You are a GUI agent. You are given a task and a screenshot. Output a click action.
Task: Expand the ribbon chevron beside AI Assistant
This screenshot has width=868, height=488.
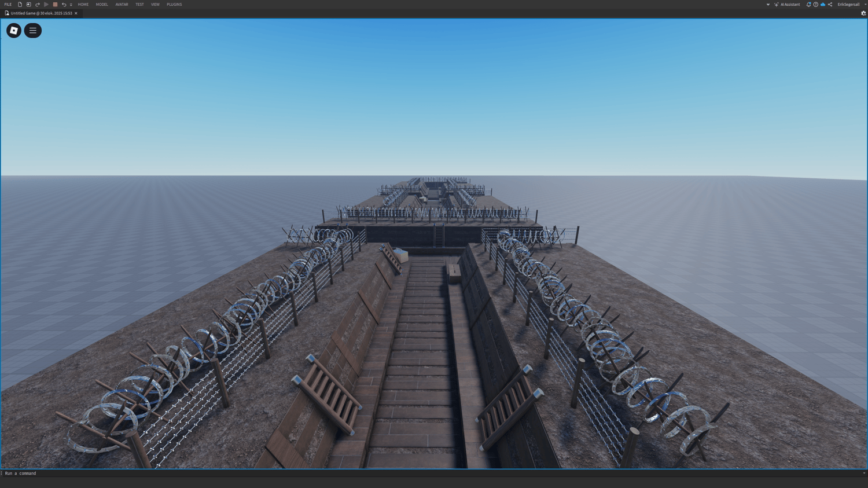click(x=768, y=5)
